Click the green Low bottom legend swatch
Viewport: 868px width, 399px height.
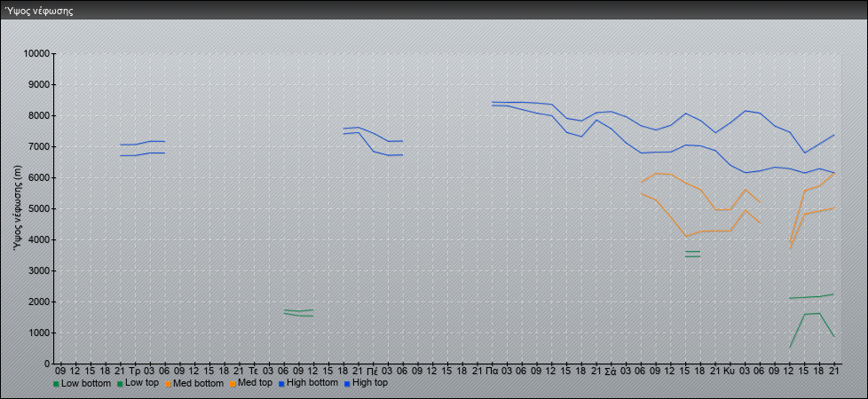56,384
